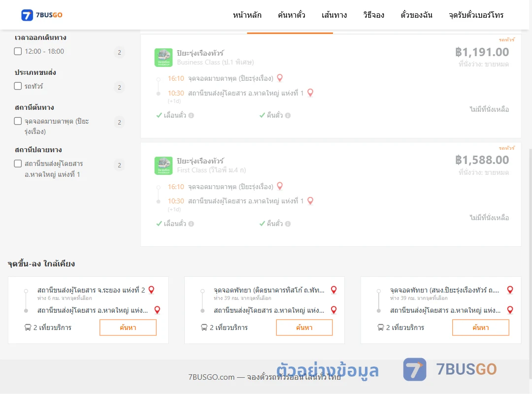Click bus icon in the ธนาคารทิสโก้ พัทยา card

tap(204, 328)
